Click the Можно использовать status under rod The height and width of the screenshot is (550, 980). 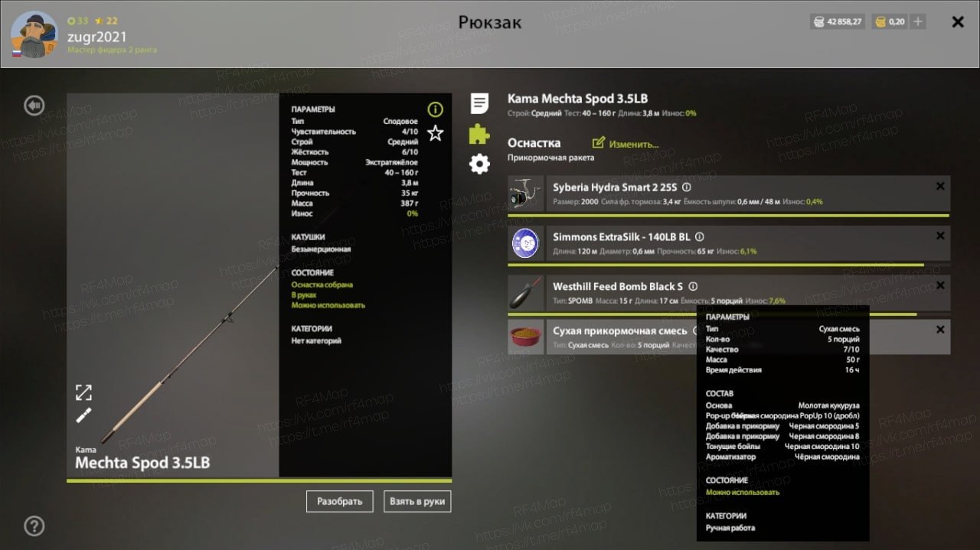point(328,305)
